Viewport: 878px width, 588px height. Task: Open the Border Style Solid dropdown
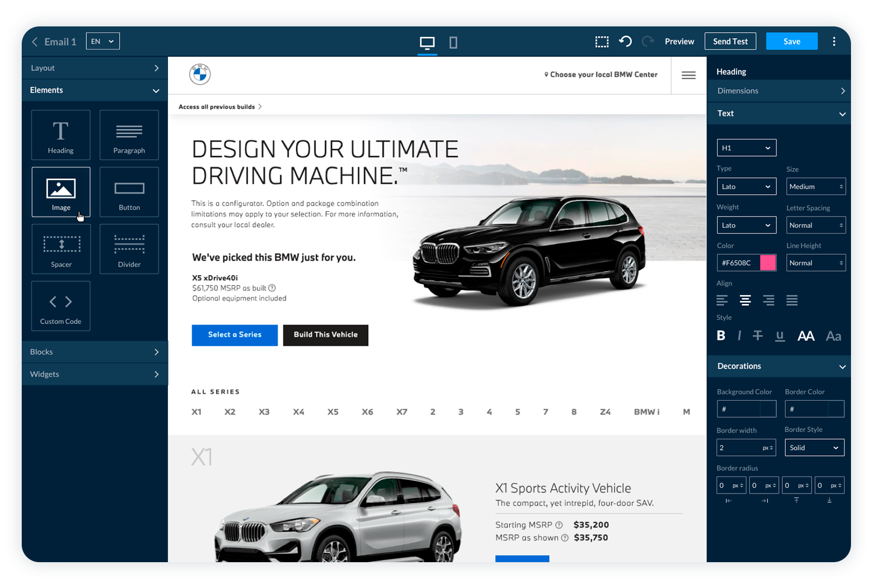(x=815, y=448)
